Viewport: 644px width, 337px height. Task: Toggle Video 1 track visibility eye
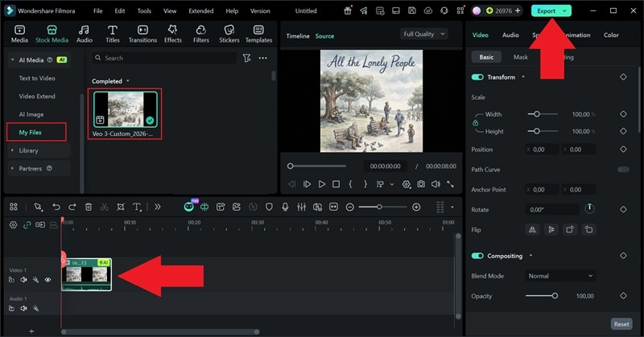(x=47, y=280)
